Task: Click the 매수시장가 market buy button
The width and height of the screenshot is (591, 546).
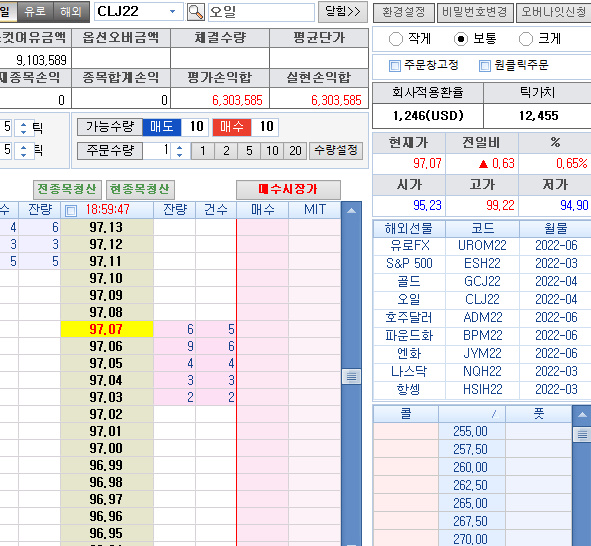Action: pos(288,190)
